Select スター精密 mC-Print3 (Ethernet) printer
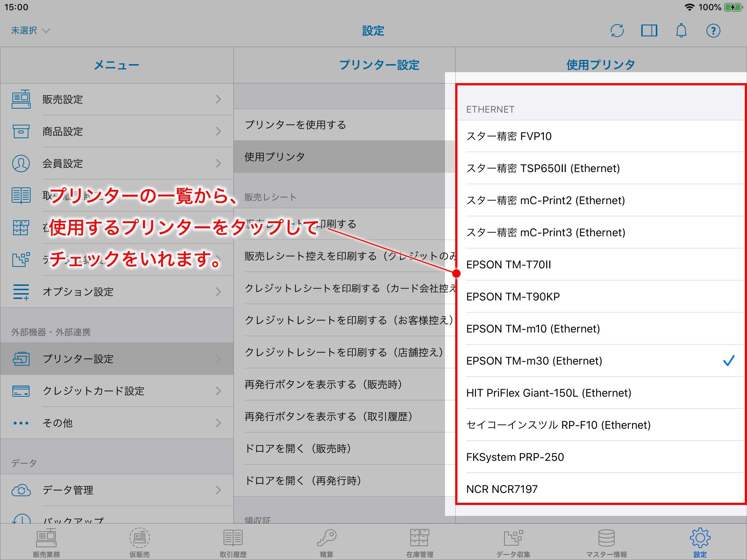Screen dimensions: 747x560 click(601, 233)
